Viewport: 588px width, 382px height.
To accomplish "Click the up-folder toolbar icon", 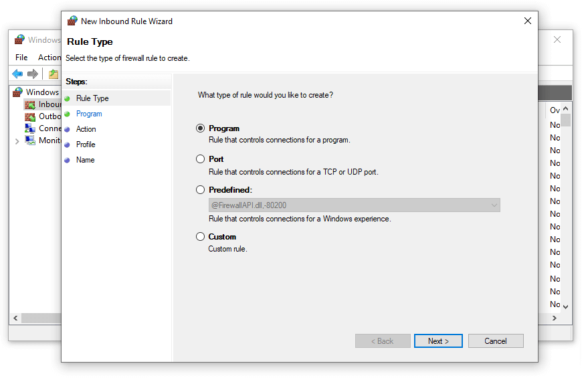I will 54,74.
